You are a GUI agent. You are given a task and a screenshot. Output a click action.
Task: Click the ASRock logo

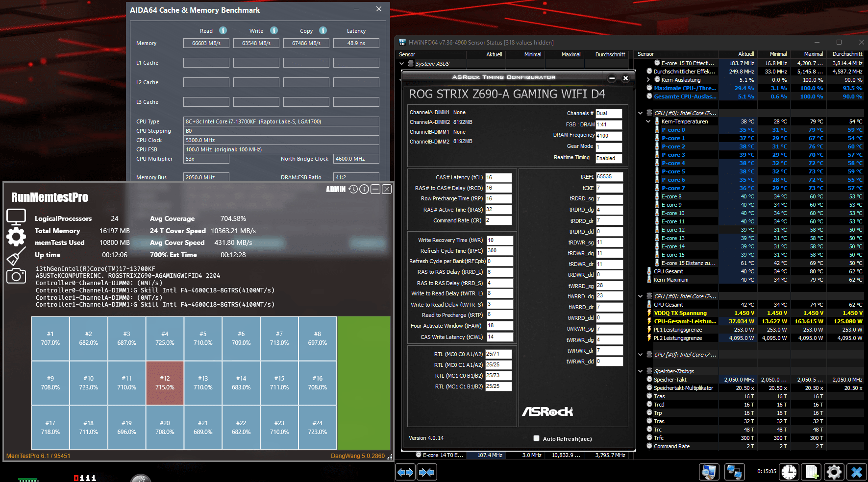click(x=547, y=411)
